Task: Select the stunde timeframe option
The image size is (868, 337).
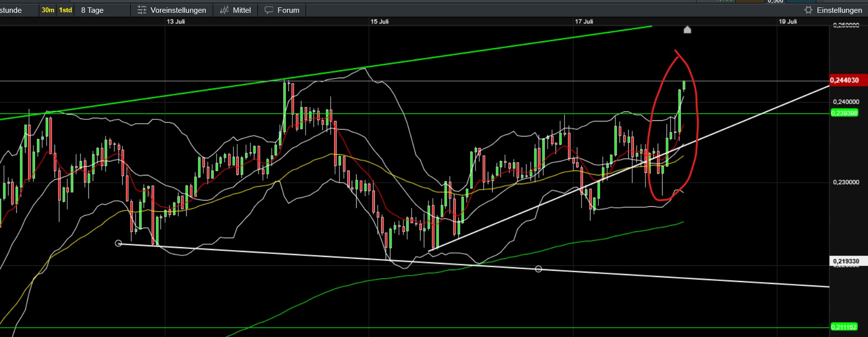Action: click(11, 10)
